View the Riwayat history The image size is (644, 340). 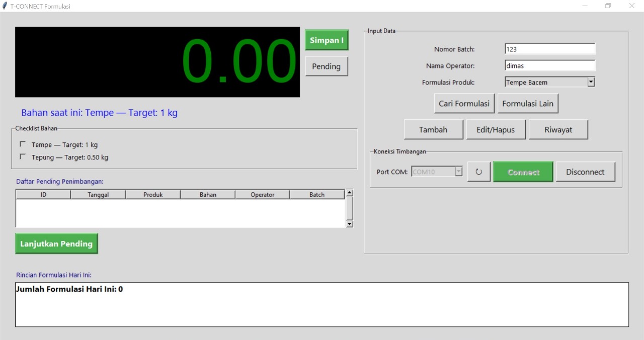pos(558,130)
